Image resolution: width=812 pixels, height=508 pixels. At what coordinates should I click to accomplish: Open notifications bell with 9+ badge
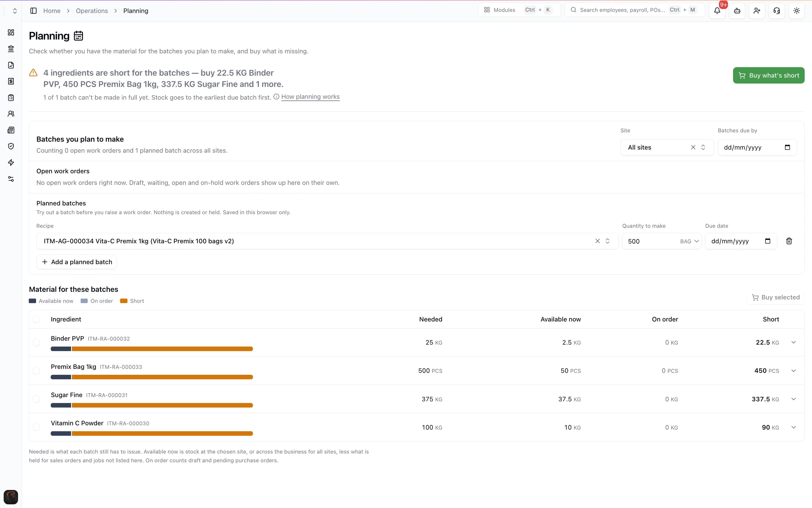[x=717, y=11]
